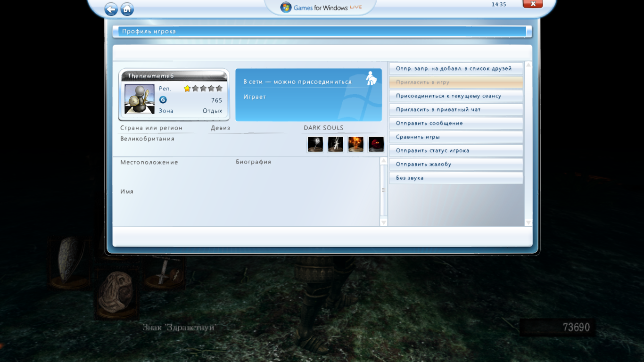Go to the Home icon
This screenshot has height=362, width=644.
coord(127,9)
